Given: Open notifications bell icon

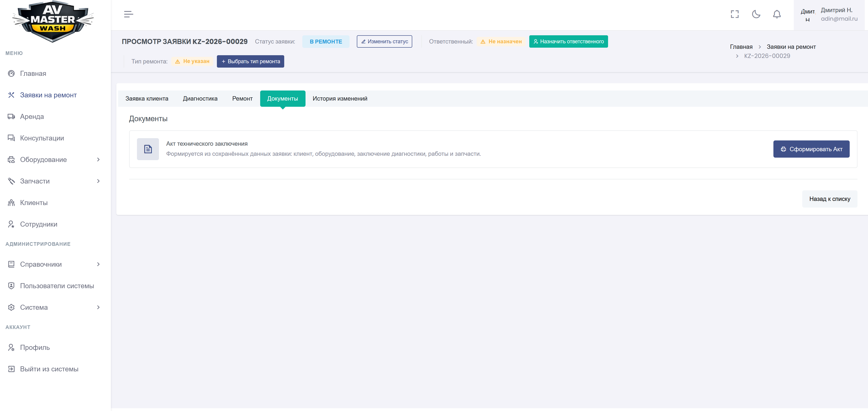Looking at the screenshot, I should click(x=777, y=14).
